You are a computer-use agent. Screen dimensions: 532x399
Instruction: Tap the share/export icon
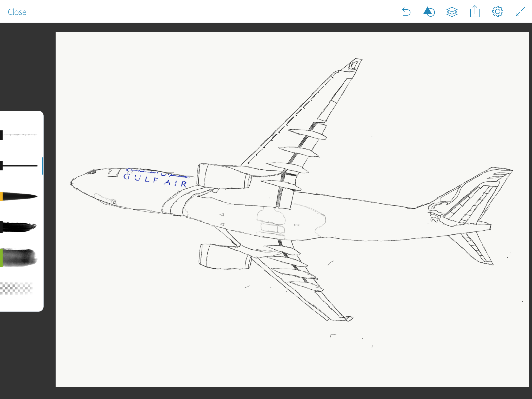click(x=475, y=12)
